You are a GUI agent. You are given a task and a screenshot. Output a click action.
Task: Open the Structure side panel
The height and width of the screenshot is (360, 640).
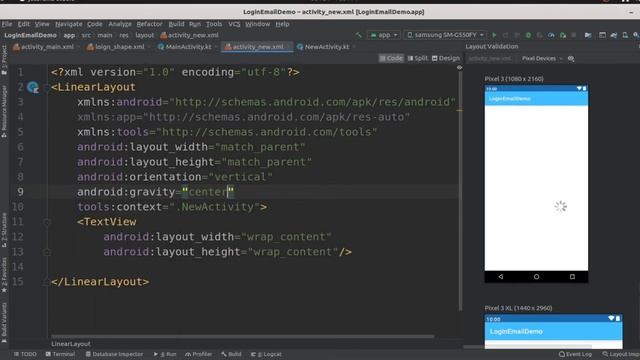pos(4,230)
